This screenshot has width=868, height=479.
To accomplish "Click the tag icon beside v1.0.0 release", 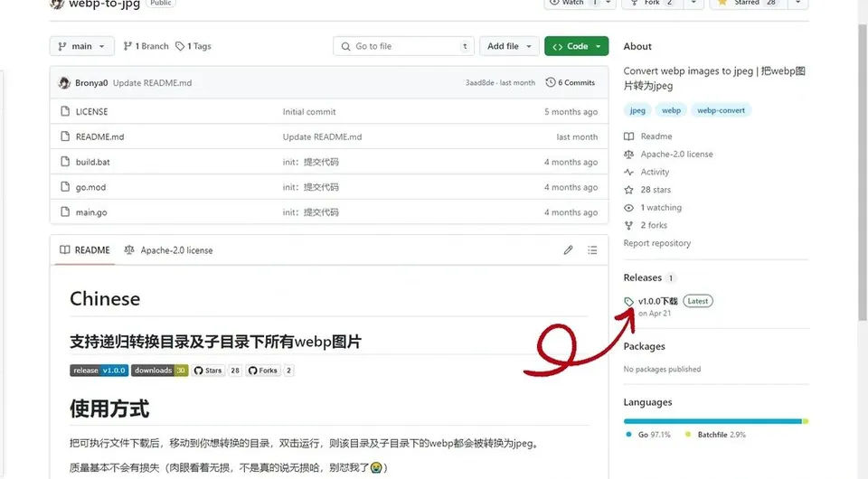I will 629,302.
